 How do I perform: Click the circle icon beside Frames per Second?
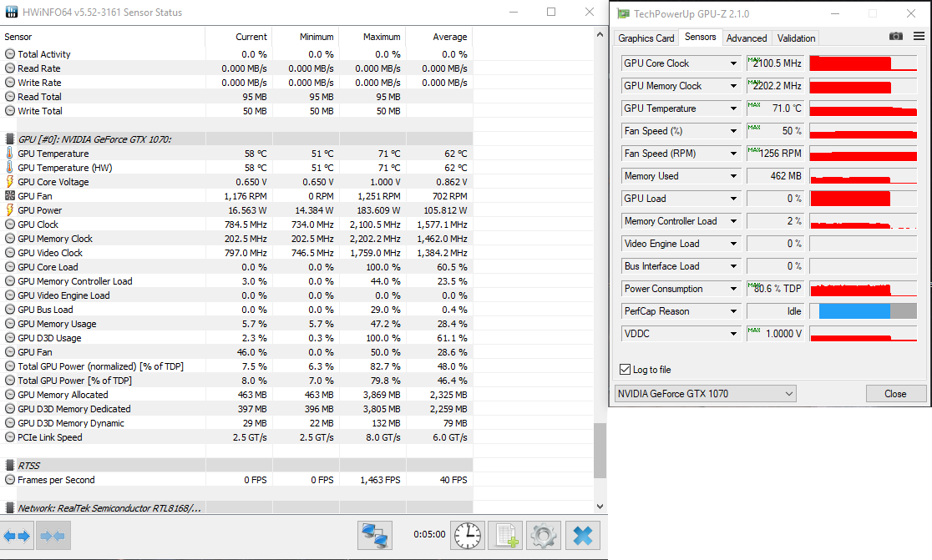tap(9, 480)
